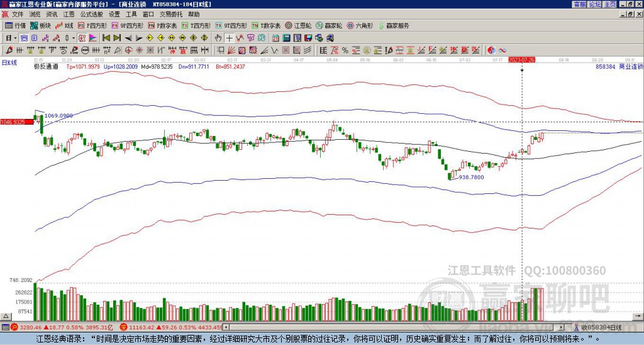Click the 论坛 forum button
The width and height of the screenshot is (644, 345).
pyautogui.click(x=594, y=4)
